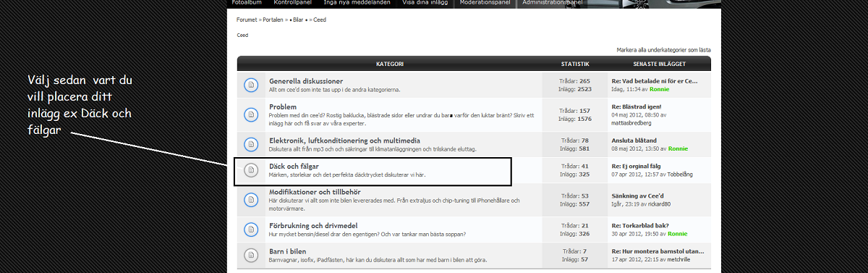The image size is (868, 273).
Task: Click the KATEGORI column header
Action: click(x=389, y=64)
